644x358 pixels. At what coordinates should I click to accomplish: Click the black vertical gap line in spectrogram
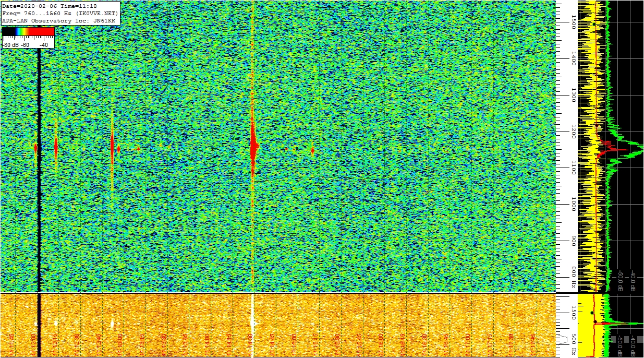(39, 170)
